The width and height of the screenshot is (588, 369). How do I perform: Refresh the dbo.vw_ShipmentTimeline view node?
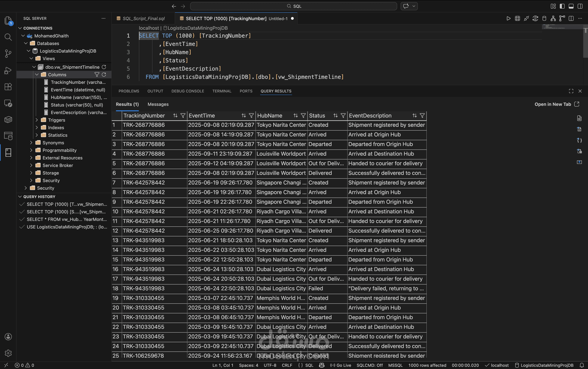[x=104, y=67]
